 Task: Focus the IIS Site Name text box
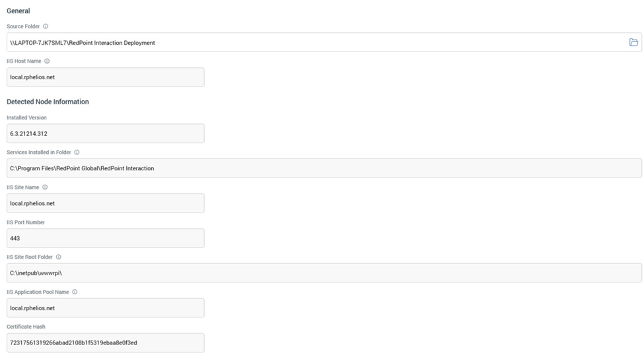(x=105, y=203)
